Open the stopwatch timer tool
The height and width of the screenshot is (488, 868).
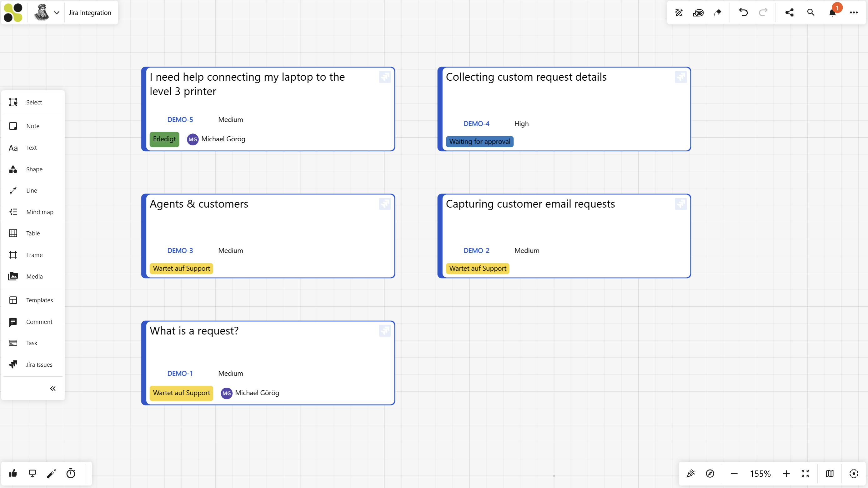click(70, 473)
